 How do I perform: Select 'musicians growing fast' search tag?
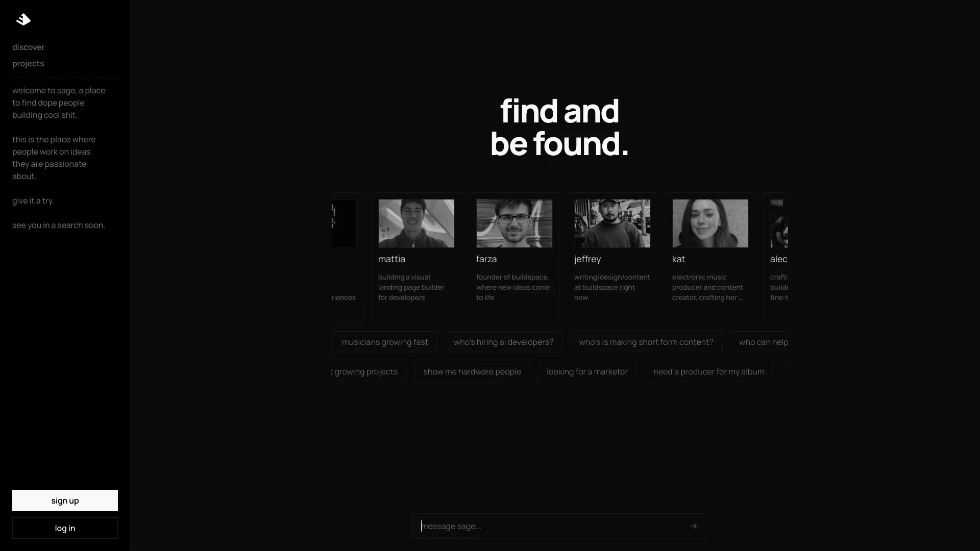(x=385, y=342)
